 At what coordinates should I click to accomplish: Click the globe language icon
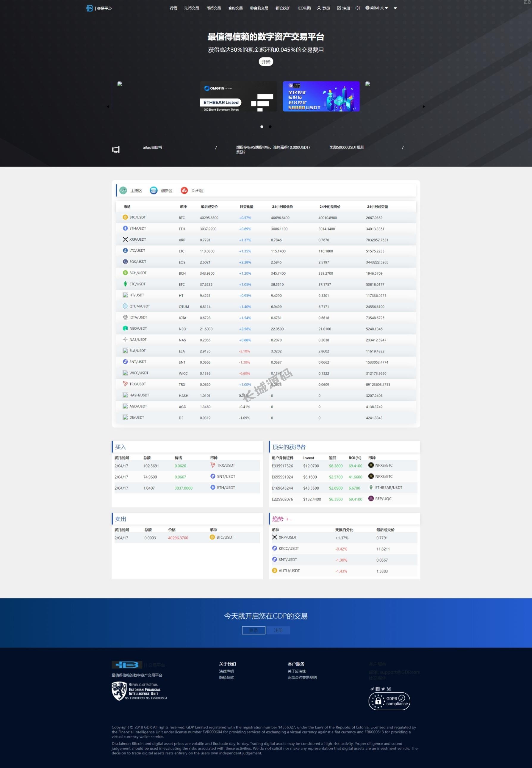[x=367, y=8]
